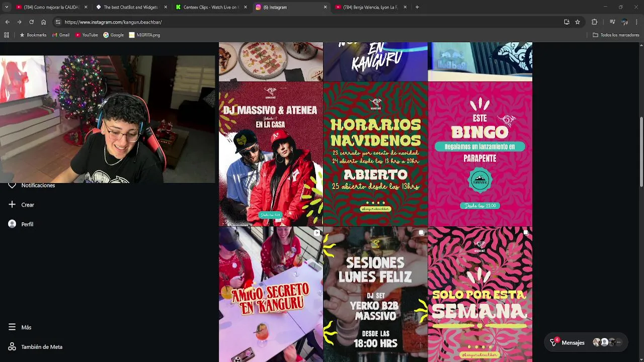Open the DJ Massivo & Atenea post
Screen dimensions: 644x362
(271, 154)
